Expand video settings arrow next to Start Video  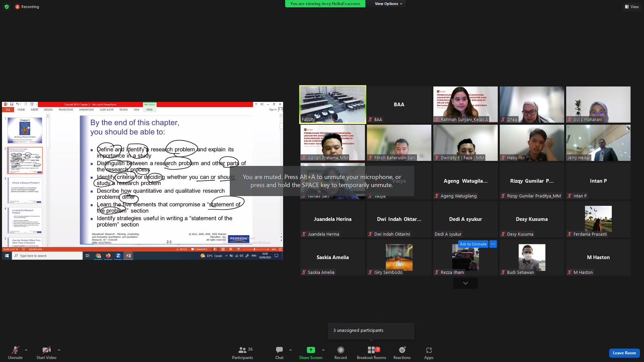coord(59,350)
